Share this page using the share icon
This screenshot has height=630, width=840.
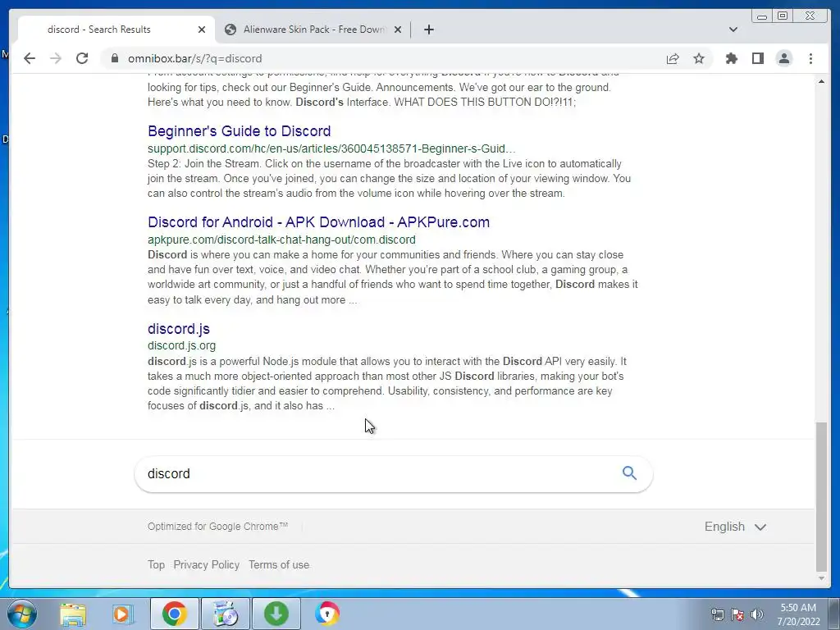click(673, 58)
